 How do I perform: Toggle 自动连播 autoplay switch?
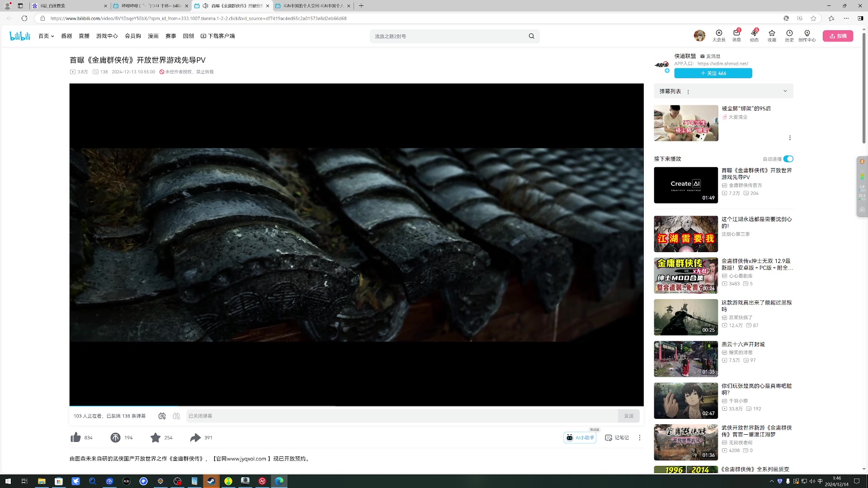click(788, 159)
